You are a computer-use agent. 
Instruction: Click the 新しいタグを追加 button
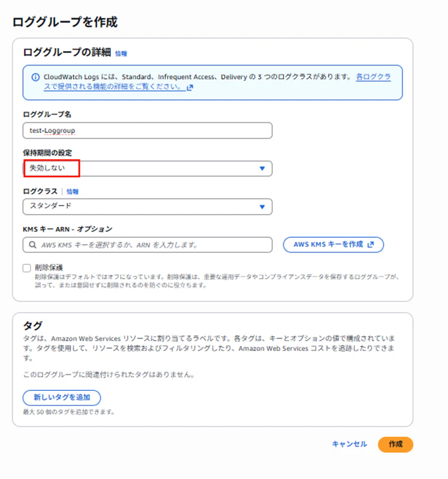coord(62,398)
